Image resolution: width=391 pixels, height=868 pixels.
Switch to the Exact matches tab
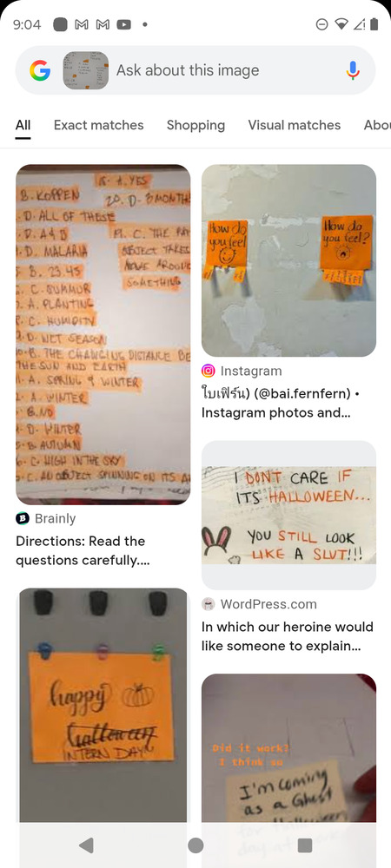click(x=98, y=125)
